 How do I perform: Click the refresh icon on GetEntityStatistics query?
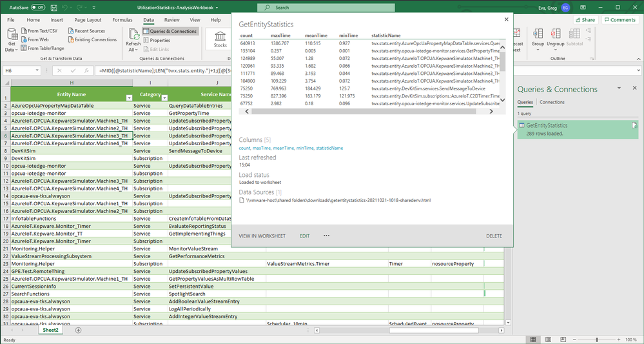634,125
